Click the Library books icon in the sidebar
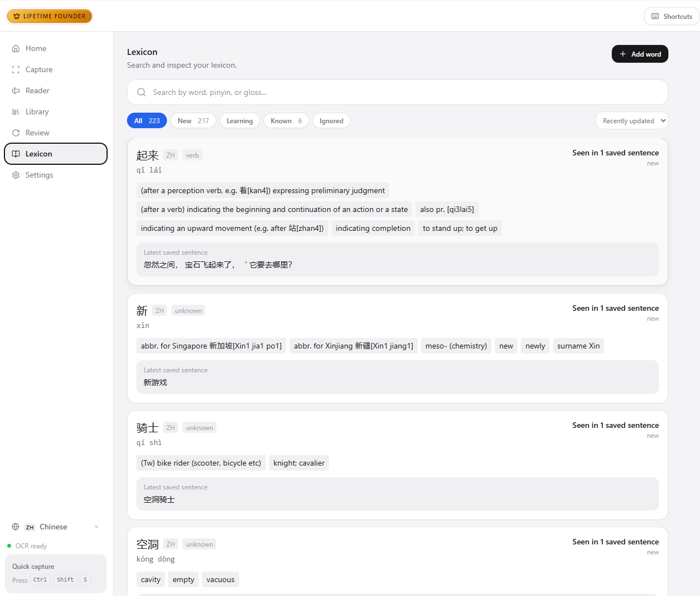The height and width of the screenshot is (596, 700). click(16, 112)
